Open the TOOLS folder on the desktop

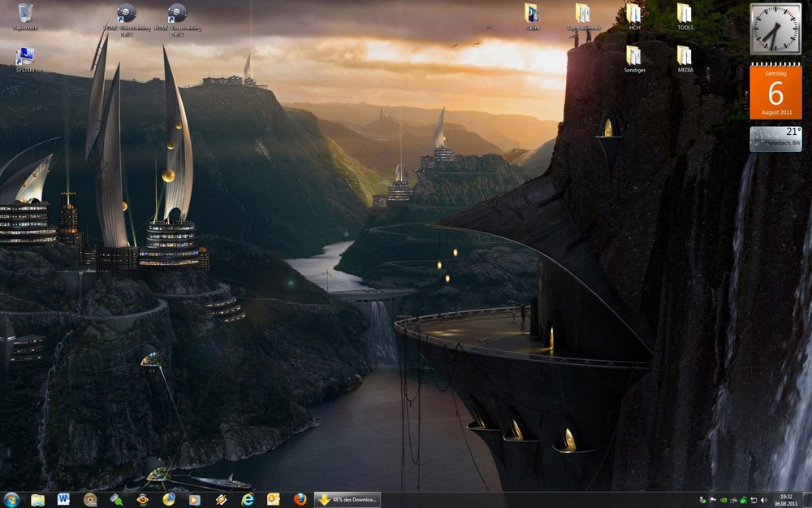click(x=685, y=15)
